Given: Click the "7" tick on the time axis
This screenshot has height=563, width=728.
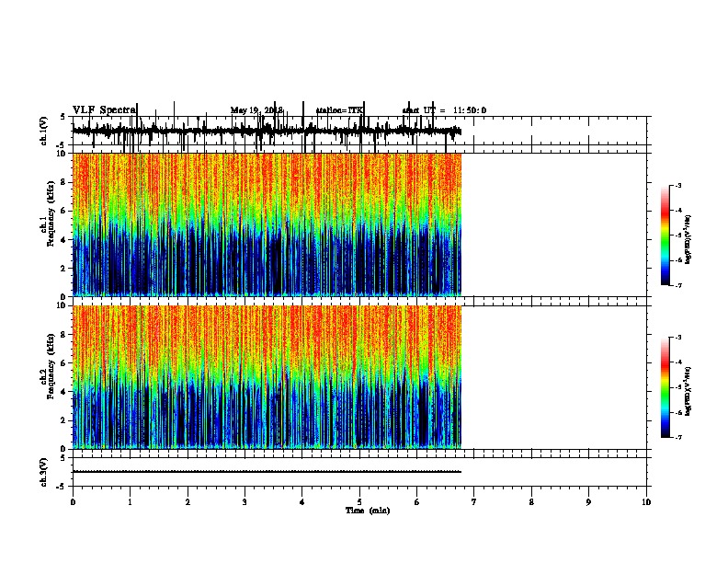Looking at the screenshot, I should pyautogui.click(x=474, y=502).
